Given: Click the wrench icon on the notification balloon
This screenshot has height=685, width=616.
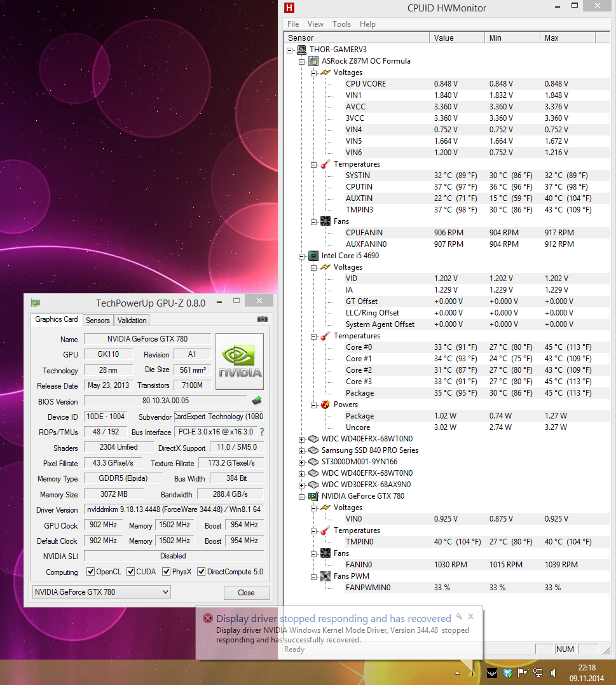Looking at the screenshot, I should click(x=459, y=616).
